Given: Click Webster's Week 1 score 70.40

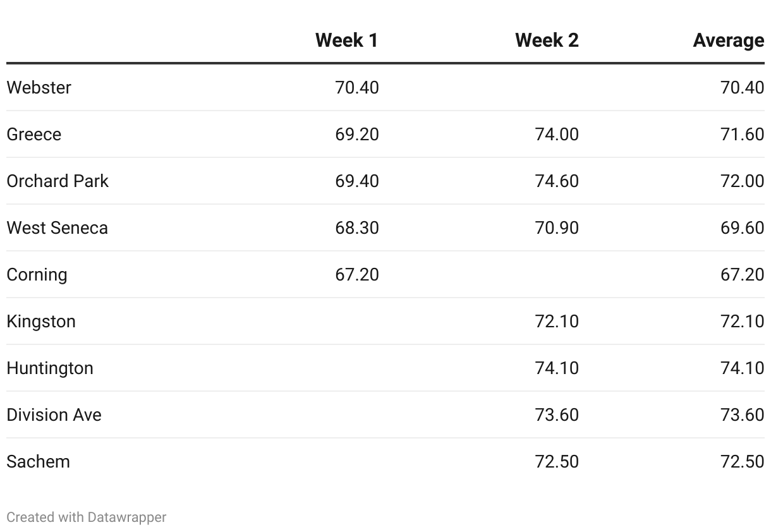Looking at the screenshot, I should point(357,87).
